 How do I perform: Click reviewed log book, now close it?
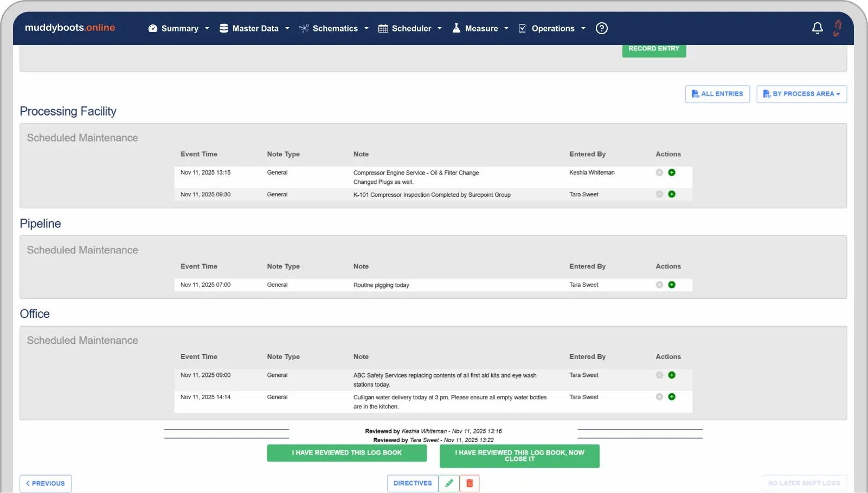click(x=519, y=456)
